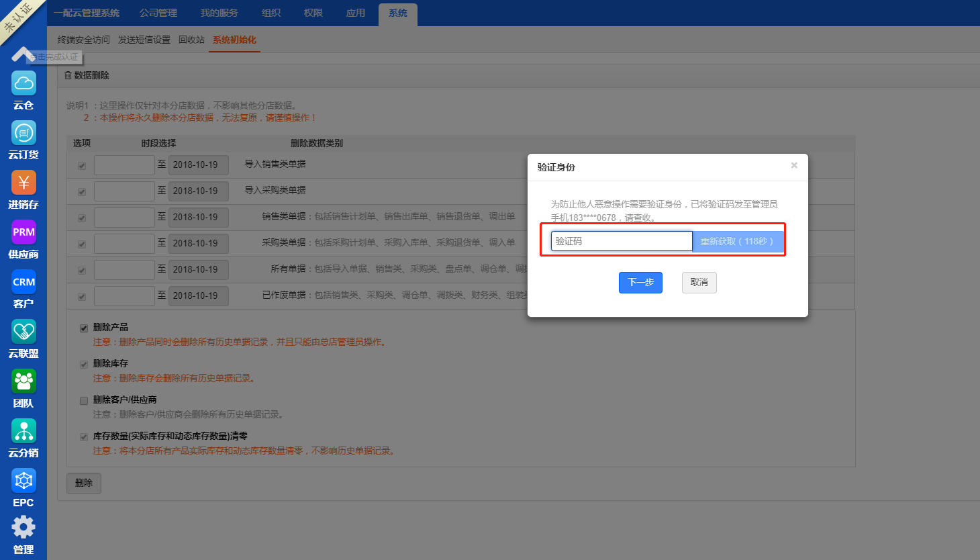Image resolution: width=980 pixels, height=560 pixels.
Task: Click the 一配云管理系统 title
Action: coord(87,13)
